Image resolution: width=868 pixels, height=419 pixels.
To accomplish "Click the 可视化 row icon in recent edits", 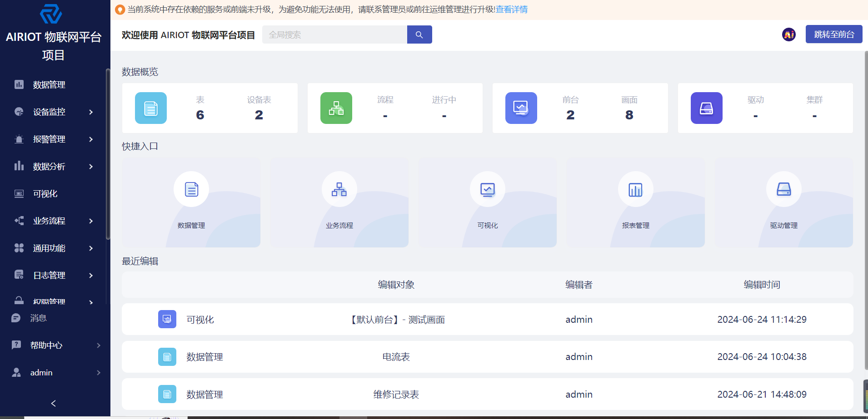I will [167, 319].
